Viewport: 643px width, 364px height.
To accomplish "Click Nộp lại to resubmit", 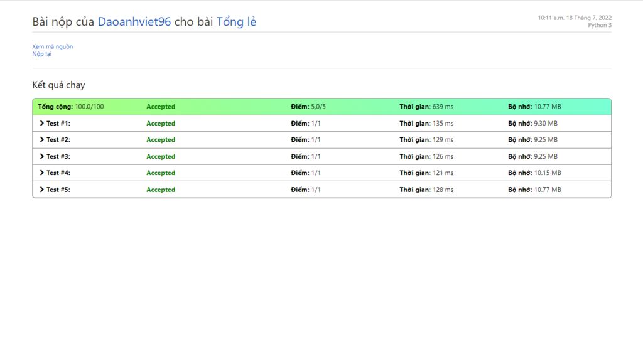I will [42, 54].
